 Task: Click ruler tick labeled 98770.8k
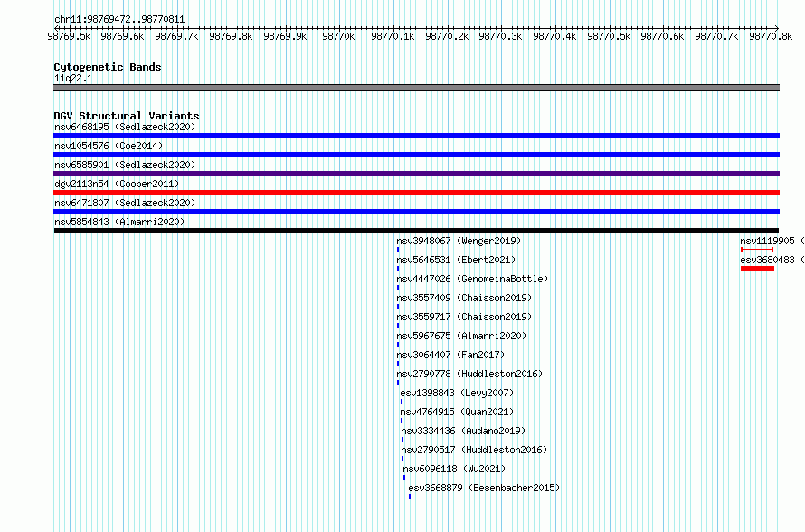tap(771, 36)
